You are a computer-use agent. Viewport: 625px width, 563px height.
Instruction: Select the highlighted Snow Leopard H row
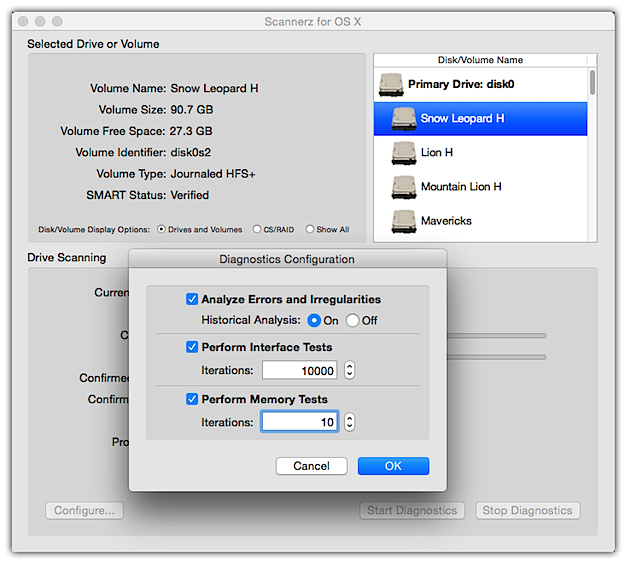point(480,119)
